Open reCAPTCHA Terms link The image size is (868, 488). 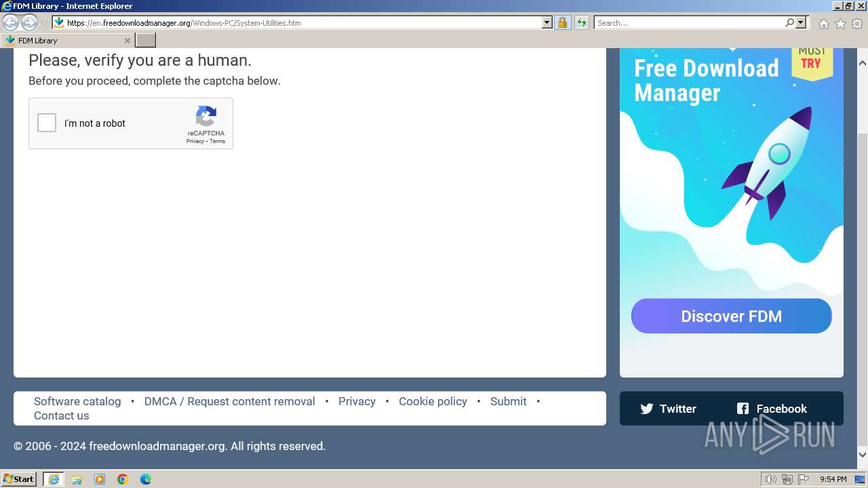point(217,141)
